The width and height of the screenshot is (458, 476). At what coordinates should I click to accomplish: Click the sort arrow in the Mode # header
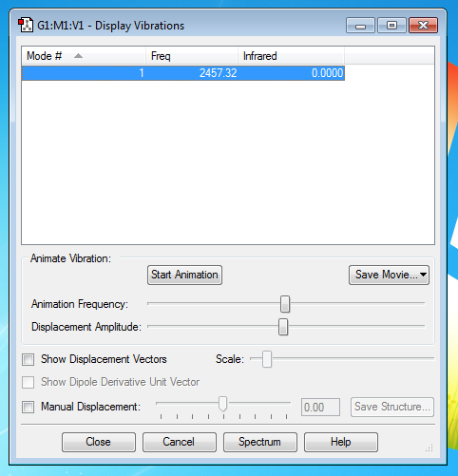(78, 56)
